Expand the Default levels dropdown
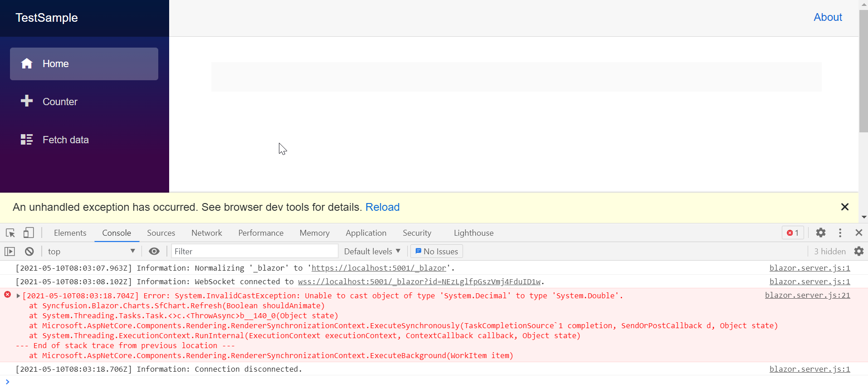The image size is (868, 388). [372, 252]
